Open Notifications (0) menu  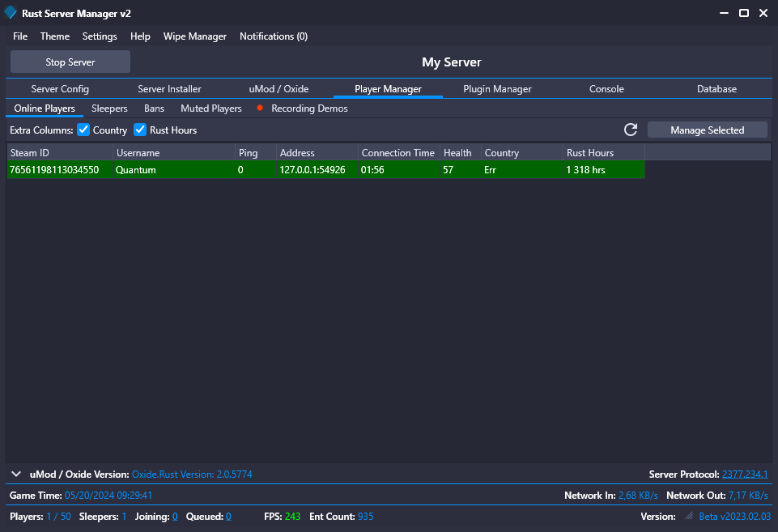click(274, 36)
